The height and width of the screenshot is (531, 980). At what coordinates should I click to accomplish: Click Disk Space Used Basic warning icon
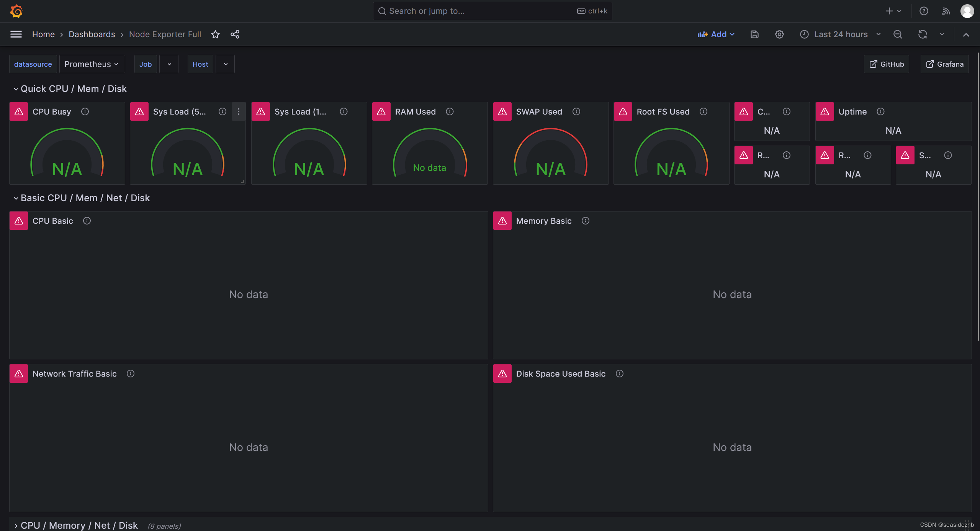502,374
